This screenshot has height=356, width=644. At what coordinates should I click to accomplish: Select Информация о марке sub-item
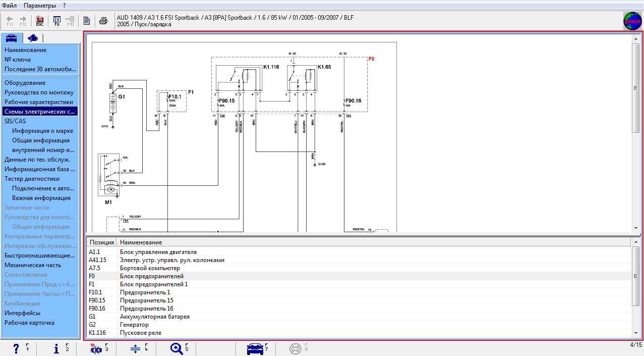coord(43,131)
